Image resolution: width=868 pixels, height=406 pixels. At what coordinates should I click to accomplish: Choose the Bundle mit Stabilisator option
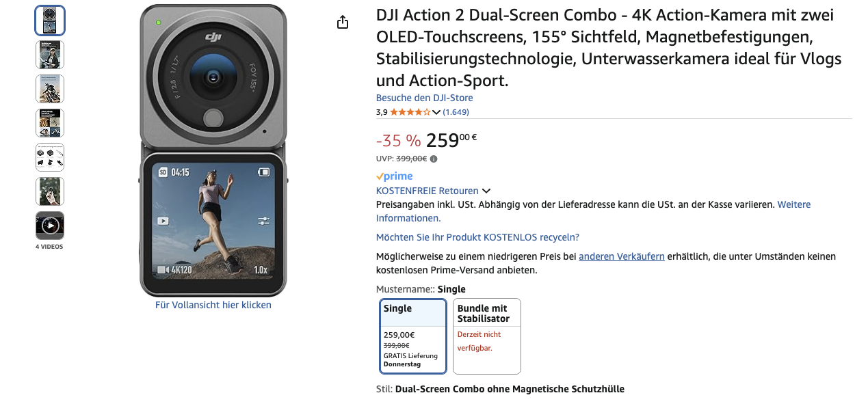pos(487,336)
